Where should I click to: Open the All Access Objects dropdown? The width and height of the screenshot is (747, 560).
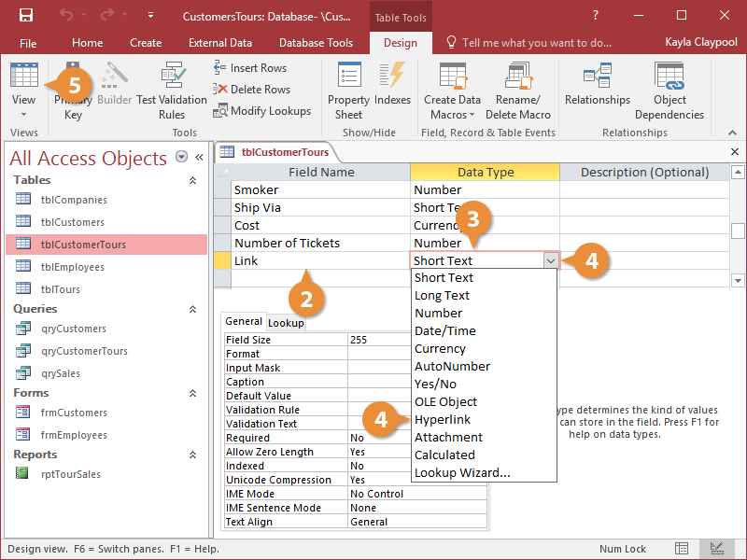(181, 157)
